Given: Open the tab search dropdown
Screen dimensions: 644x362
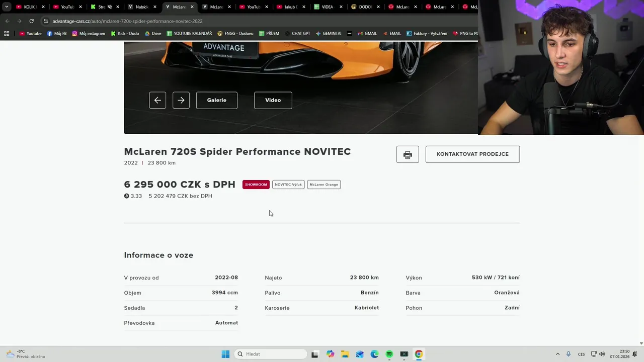Looking at the screenshot, I should click(7, 7).
